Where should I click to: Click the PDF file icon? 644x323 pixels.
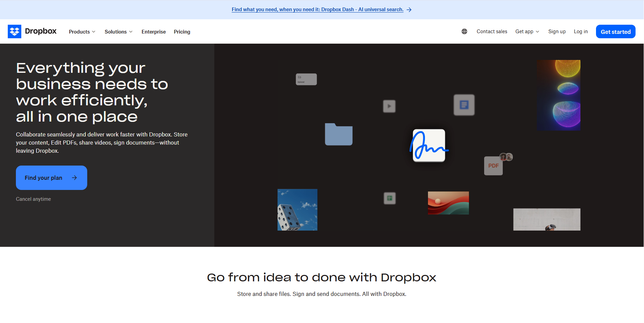[493, 166]
